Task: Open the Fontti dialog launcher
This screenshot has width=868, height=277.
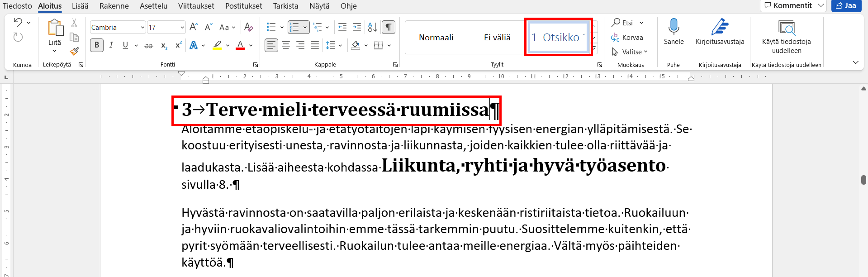Action: click(x=256, y=65)
